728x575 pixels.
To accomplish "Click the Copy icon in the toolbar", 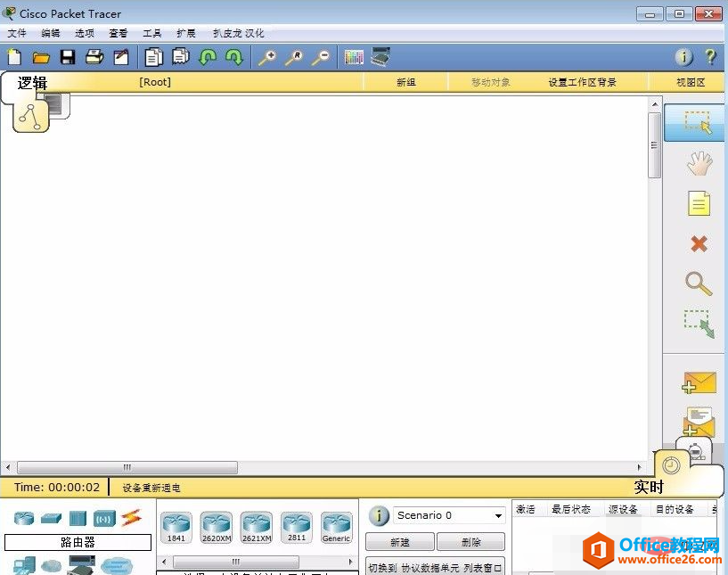I will tap(154, 57).
